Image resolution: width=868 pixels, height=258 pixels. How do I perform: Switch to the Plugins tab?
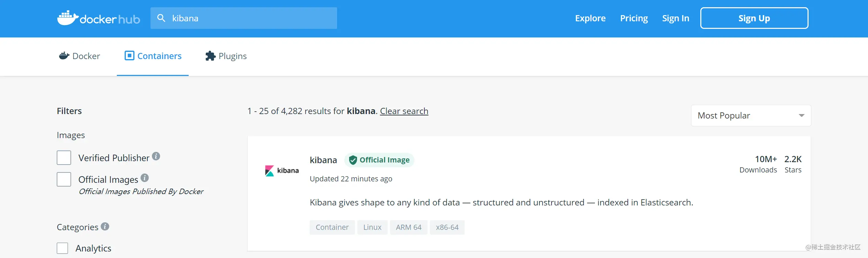click(226, 56)
